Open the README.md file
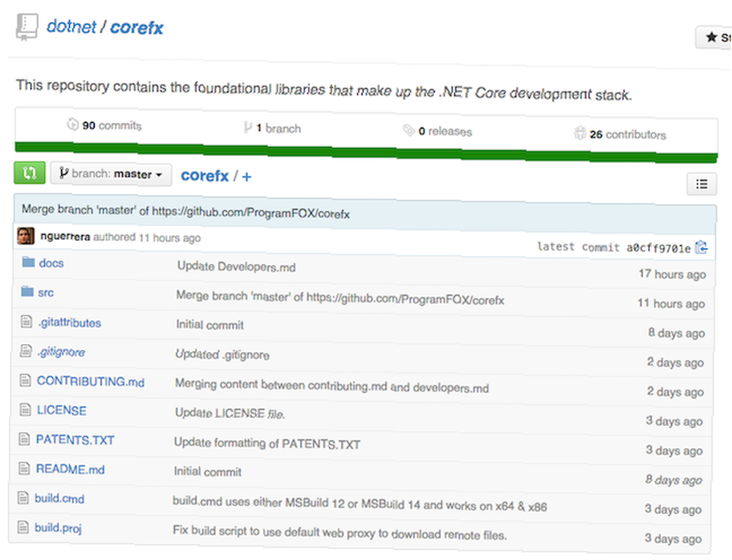The height and width of the screenshot is (560, 732). [x=70, y=469]
